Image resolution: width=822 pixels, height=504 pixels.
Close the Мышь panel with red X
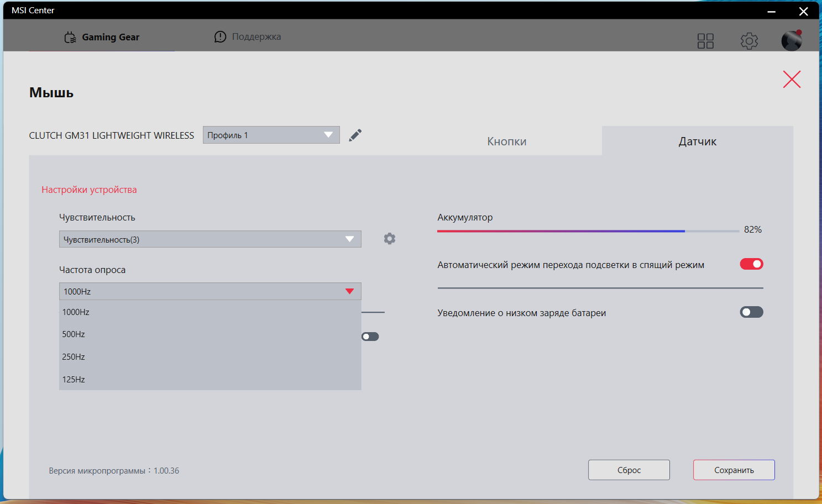coord(792,80)
